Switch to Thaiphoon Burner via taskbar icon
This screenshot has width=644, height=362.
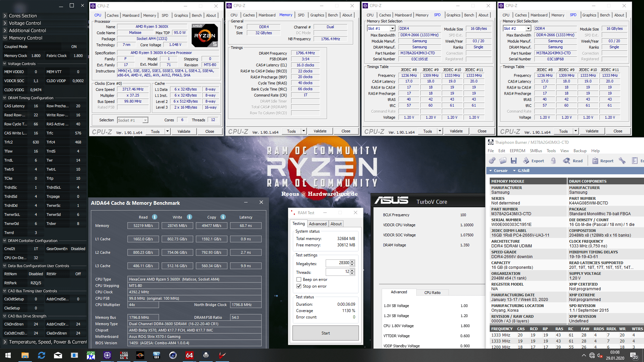tap(206, 355)
